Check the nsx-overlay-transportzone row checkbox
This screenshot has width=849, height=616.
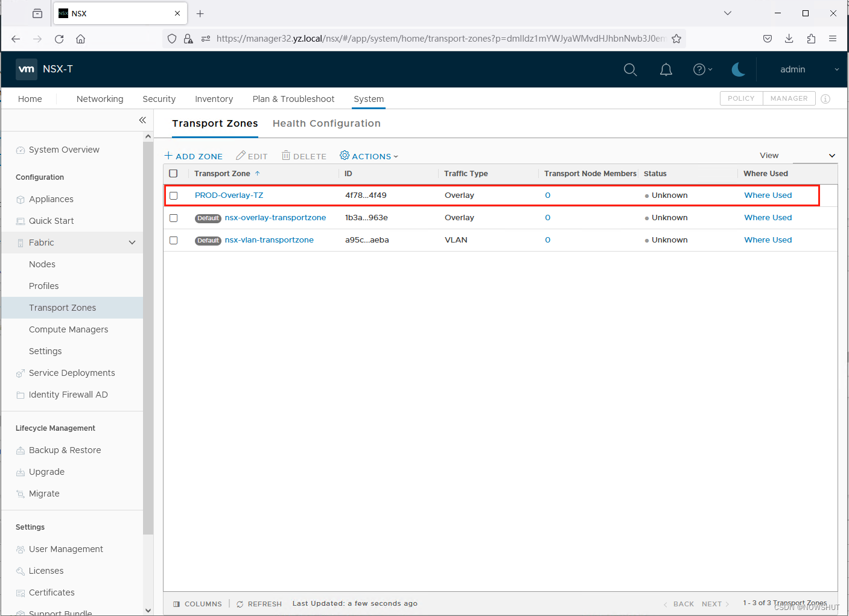pyautogui.click(x=174, y=218)
